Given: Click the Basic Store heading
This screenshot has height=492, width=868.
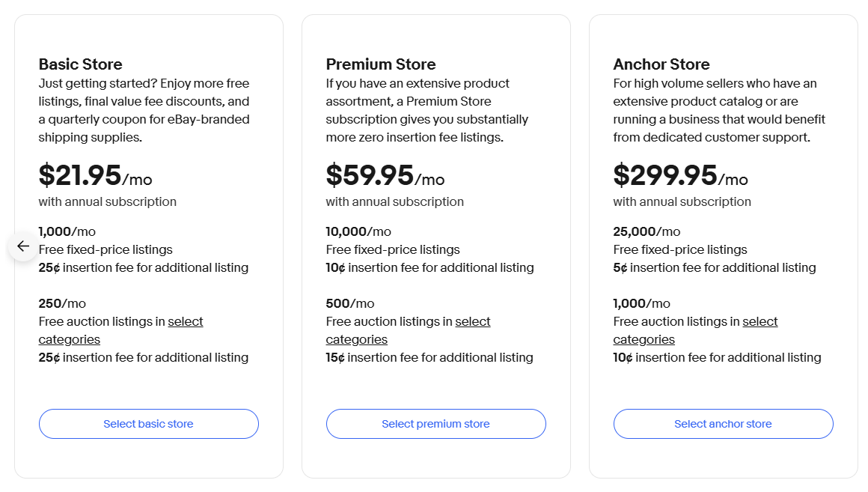Looking at the screenshot, I should 80,64.
